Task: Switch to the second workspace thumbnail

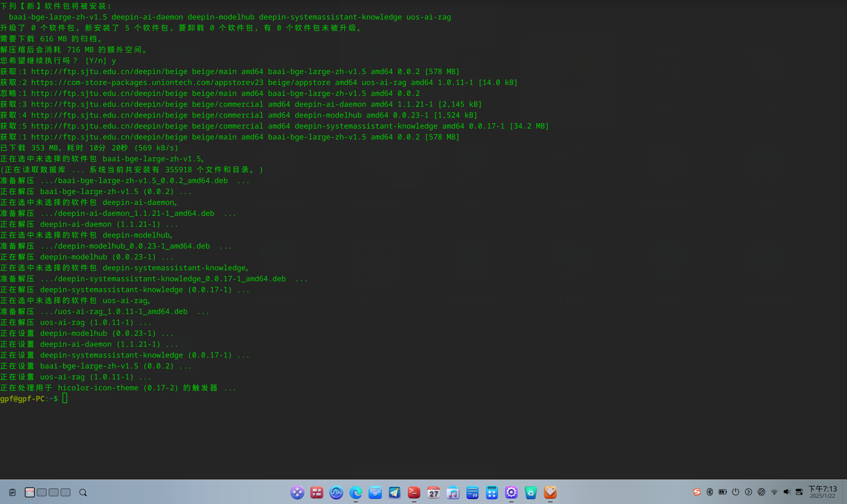Action: [41, 492]
